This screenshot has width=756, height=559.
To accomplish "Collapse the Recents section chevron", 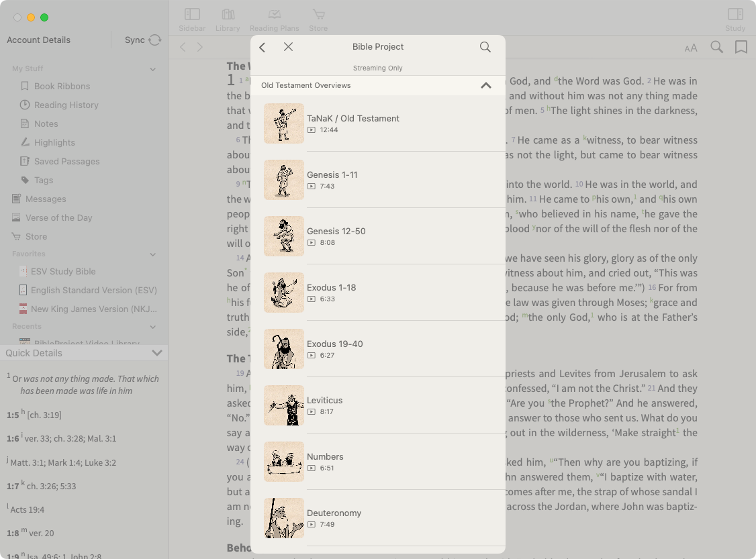I will pyautogui.click(x=153, y=327).
